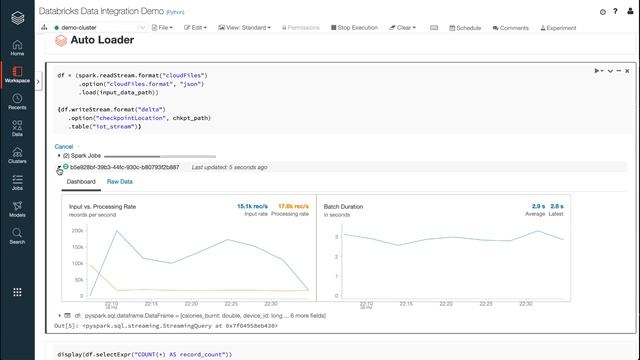Open the Clear menu
This screenshot has height=360, width=640.
pos(402,28)
